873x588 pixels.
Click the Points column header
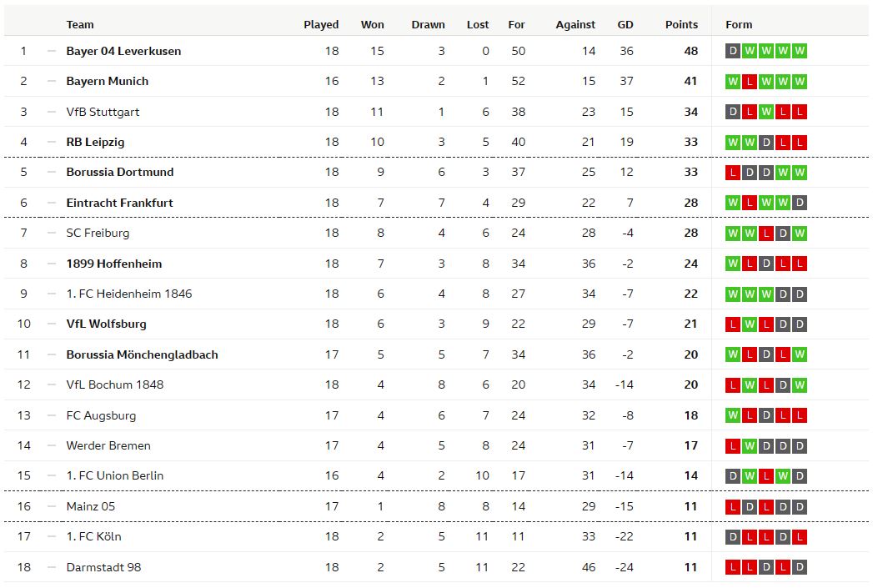tap(681, 24)
